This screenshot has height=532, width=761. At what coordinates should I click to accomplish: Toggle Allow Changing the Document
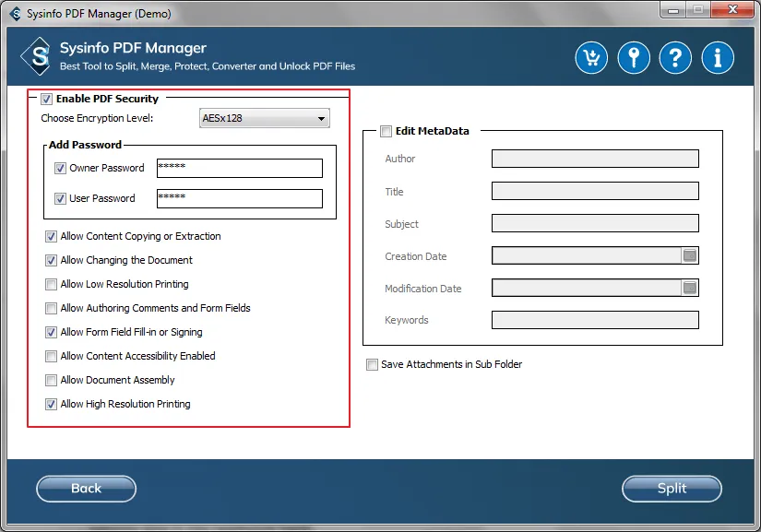click(51, 260)
